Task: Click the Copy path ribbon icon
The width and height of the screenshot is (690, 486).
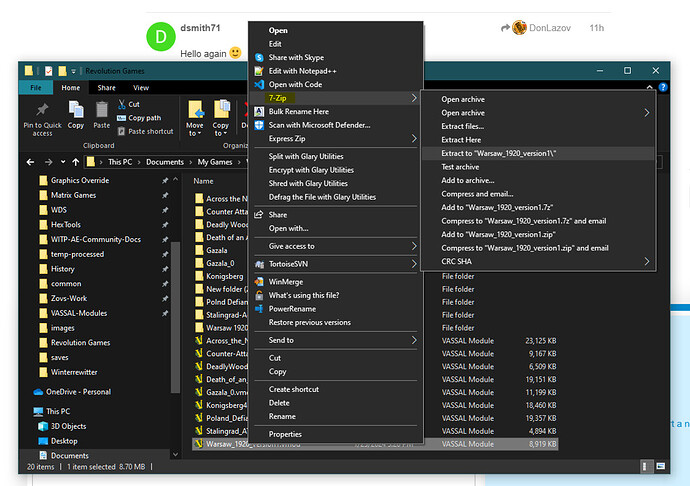Action: (x=121, y=118)
